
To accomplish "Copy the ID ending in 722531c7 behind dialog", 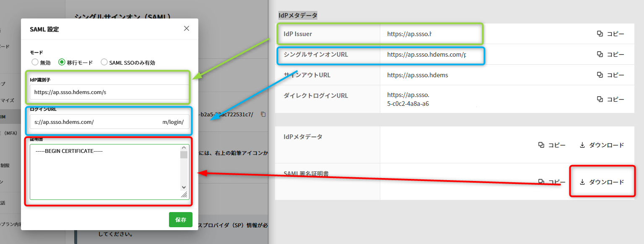I will [263, 114].
